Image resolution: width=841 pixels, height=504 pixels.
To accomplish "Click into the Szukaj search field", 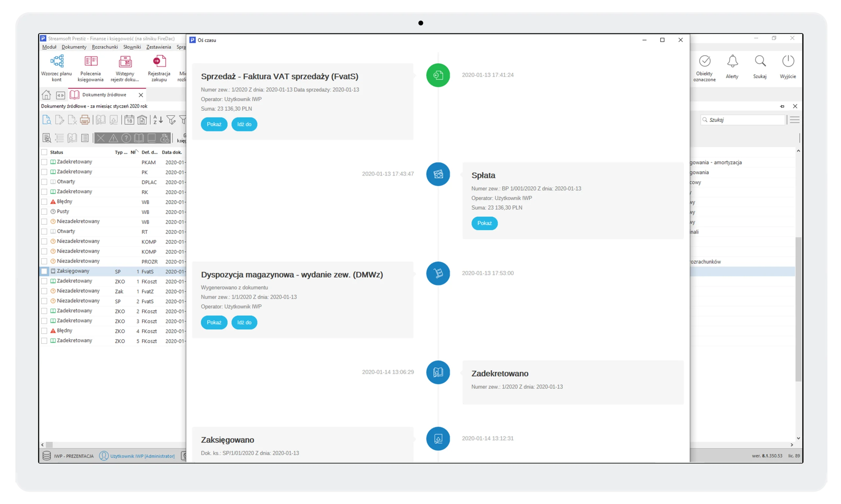I will 744,120.
